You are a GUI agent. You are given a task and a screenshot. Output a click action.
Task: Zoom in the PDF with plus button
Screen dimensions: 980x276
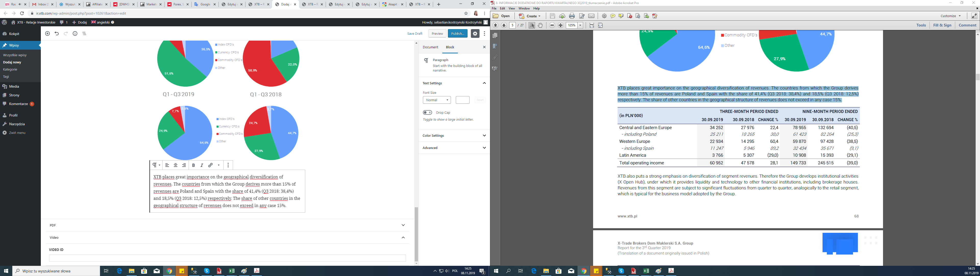point(560,25)
